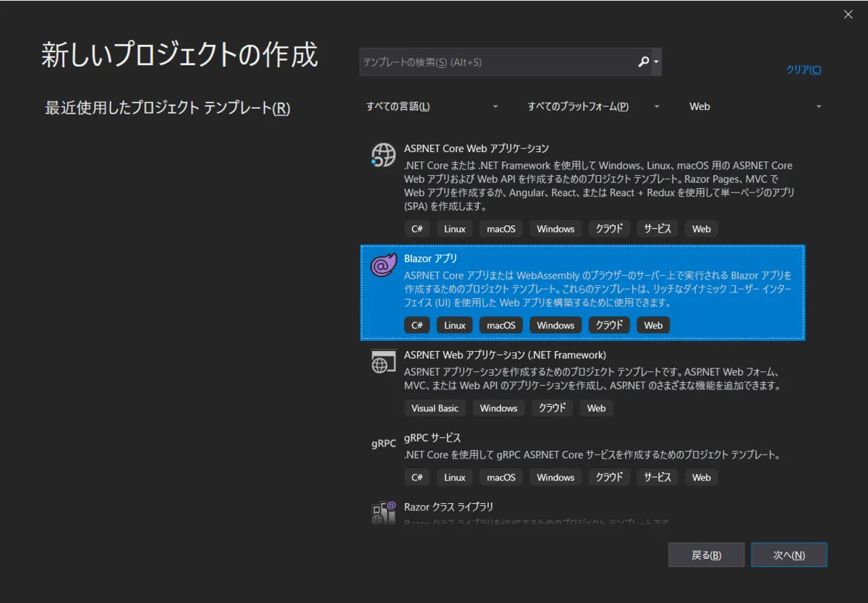Open the search options arrow beside the magnifier

(655, 62)
